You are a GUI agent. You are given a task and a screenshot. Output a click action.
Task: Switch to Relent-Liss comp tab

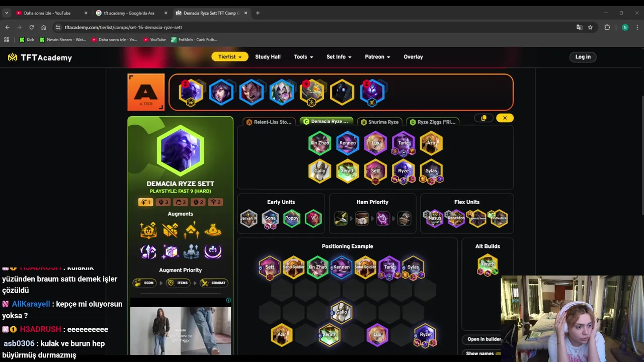pos(269,122)
